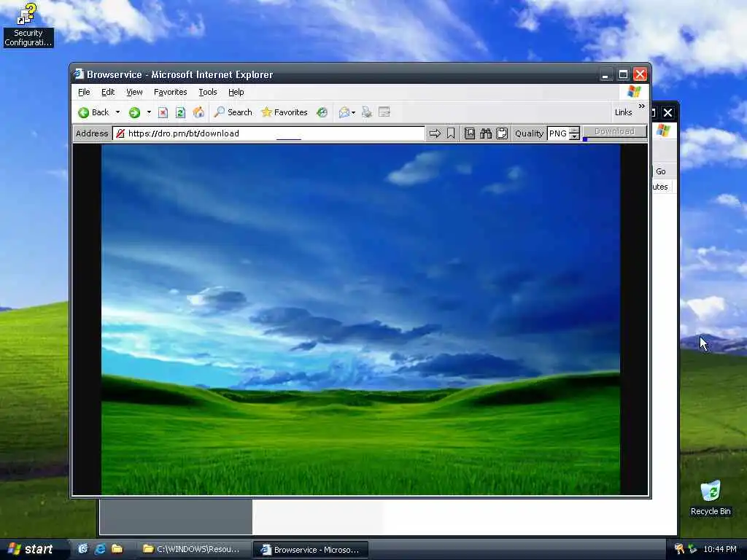
Task: Open the Favorites pane from the toolbar
Action: 285,112
